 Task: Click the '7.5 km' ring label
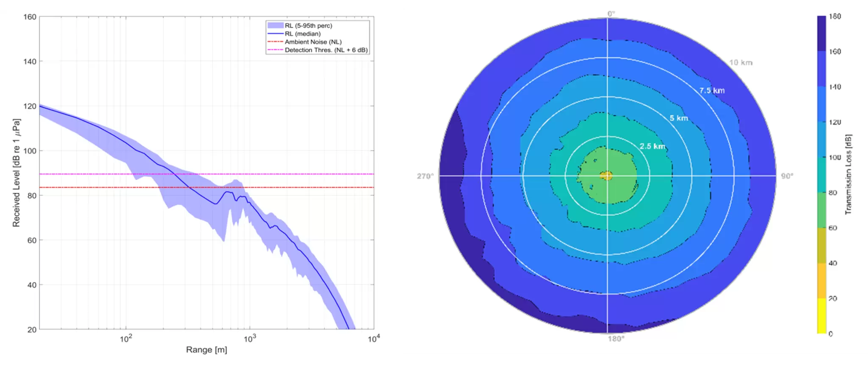pos(712,90)
